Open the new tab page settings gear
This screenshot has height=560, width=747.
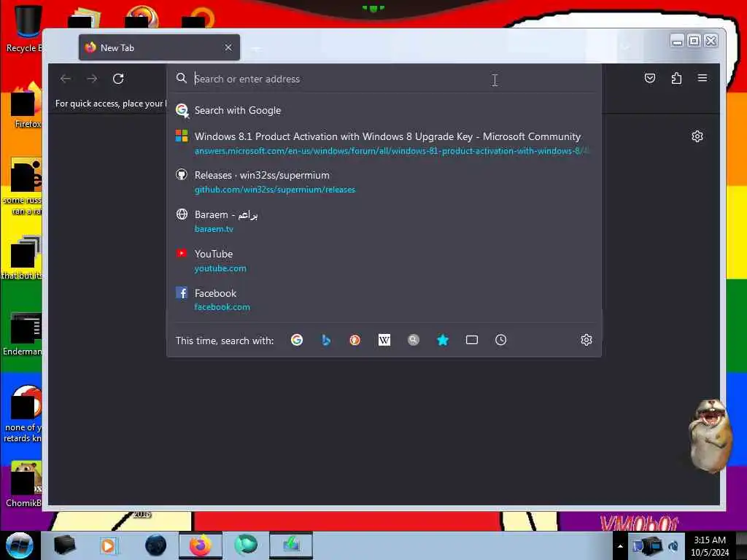point(697,136)
